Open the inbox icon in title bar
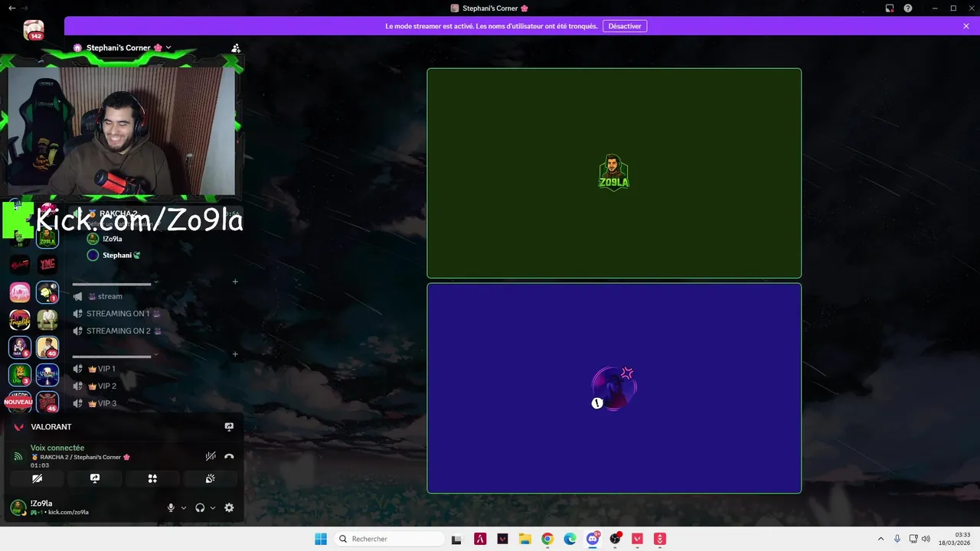980x551 pixels. (890, 8)
